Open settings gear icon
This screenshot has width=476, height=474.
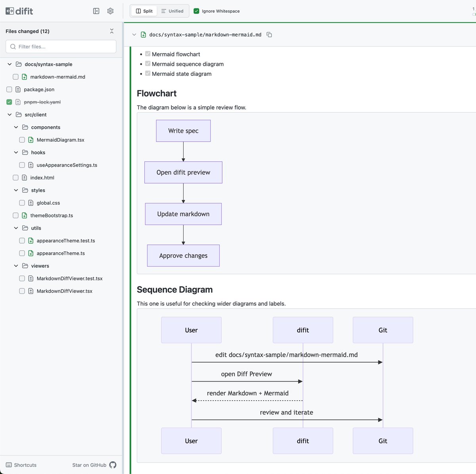[110, 11]
